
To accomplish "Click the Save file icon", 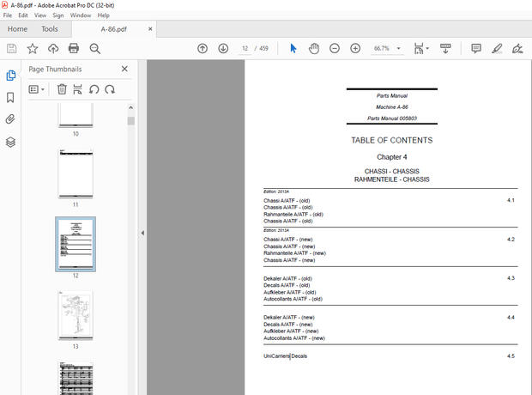I will click(11, 49).
